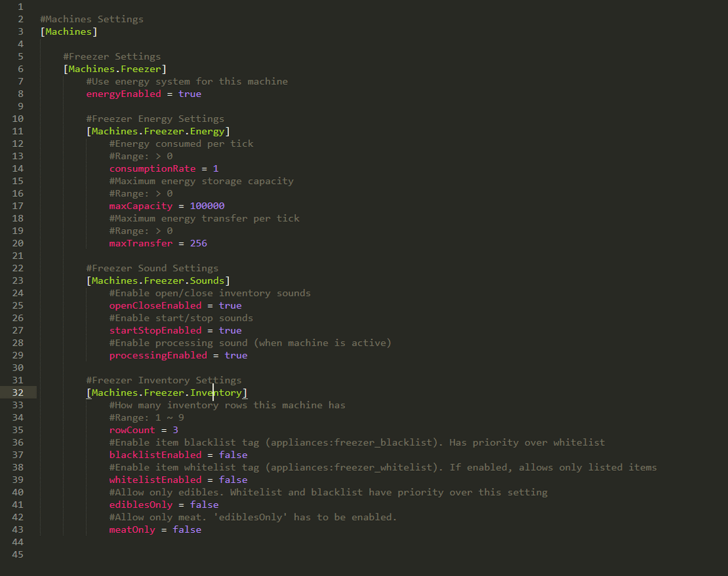Click the false value of blacklistEnabled
728x576 pixels.
[233, 455]
